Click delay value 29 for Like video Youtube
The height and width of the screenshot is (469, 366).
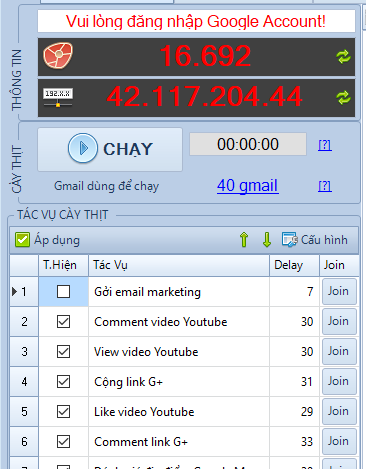[x=307, y=412]
